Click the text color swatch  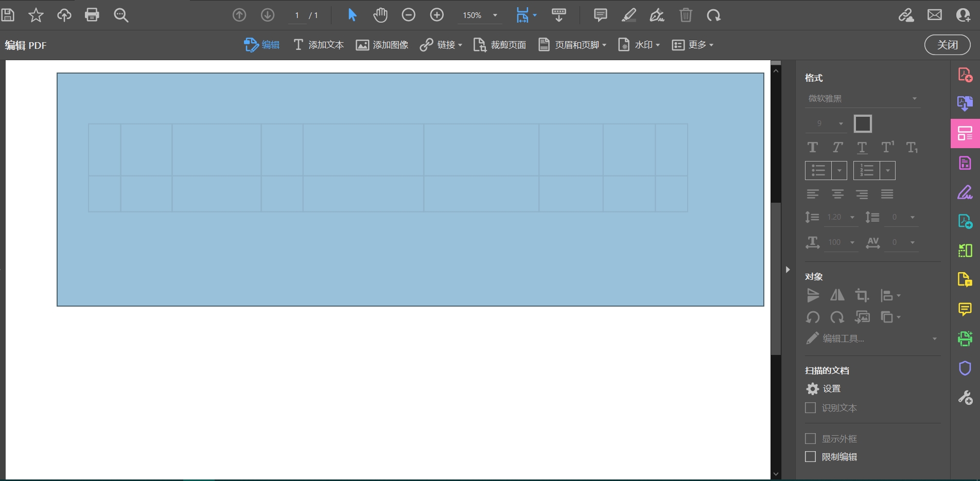click(x=863, y=123)
